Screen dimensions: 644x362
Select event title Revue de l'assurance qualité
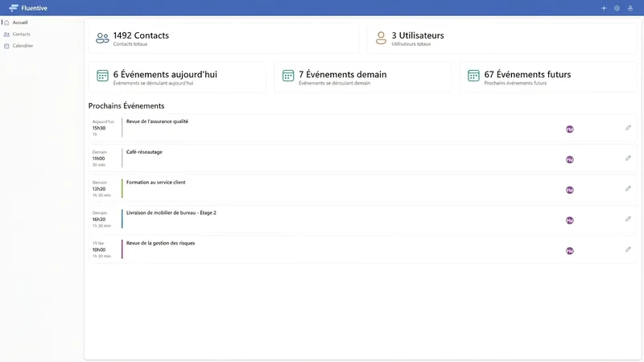point(157,121)
